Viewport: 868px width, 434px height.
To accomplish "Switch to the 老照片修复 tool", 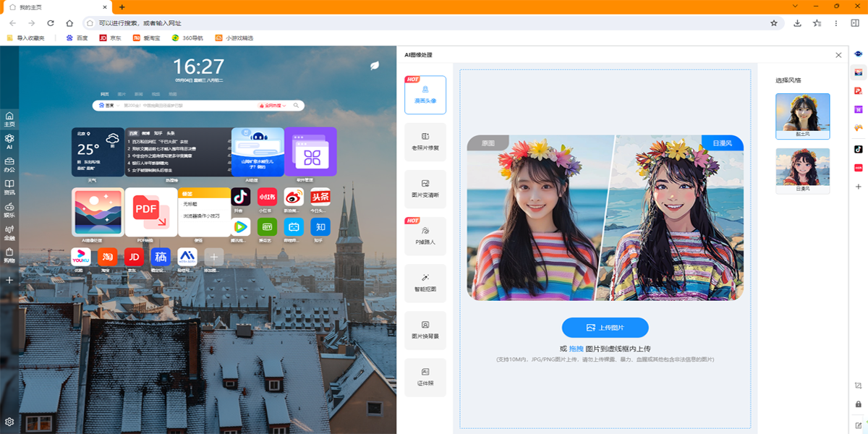I will (425, 141).
